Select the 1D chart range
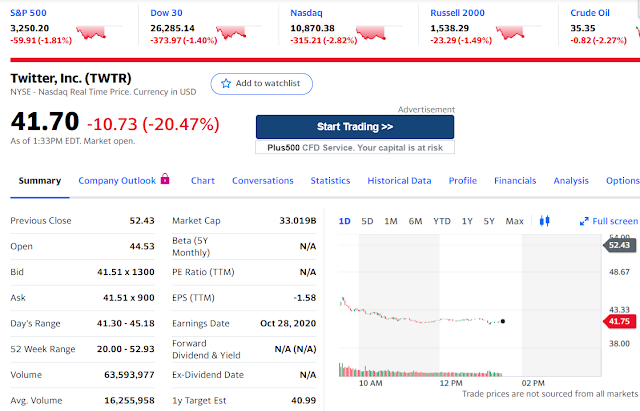The image size is (640, 411). click(x=344, y=221)
